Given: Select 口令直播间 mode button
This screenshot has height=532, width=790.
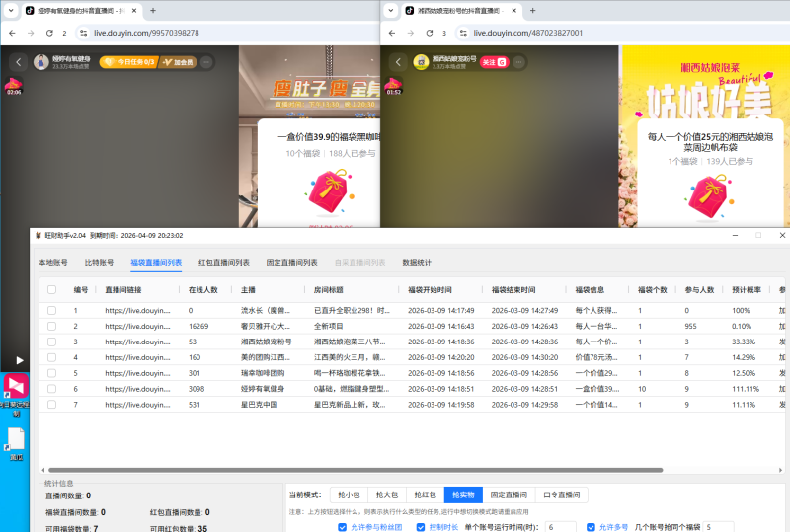Looking at the screenshot, I should coord(561,494).
